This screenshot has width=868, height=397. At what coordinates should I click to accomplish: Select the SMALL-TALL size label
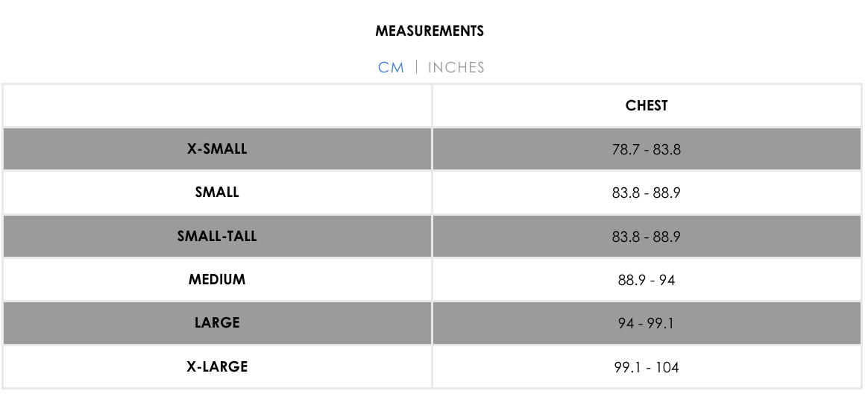[x=217, y=236]
